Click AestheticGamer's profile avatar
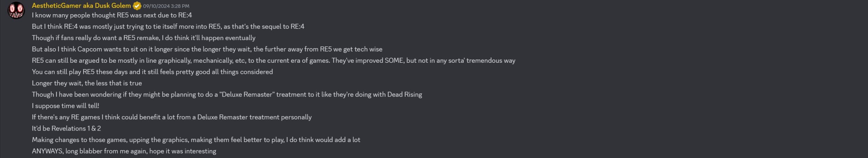This screenshot has height=158, width=868. (16, 11)
